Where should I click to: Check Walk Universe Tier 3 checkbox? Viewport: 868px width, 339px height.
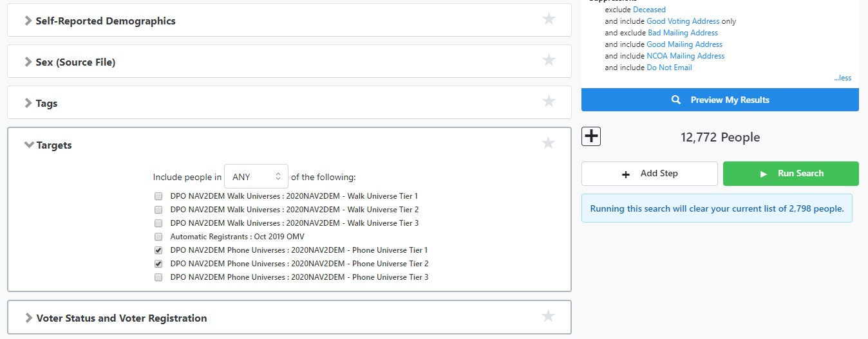158,223
